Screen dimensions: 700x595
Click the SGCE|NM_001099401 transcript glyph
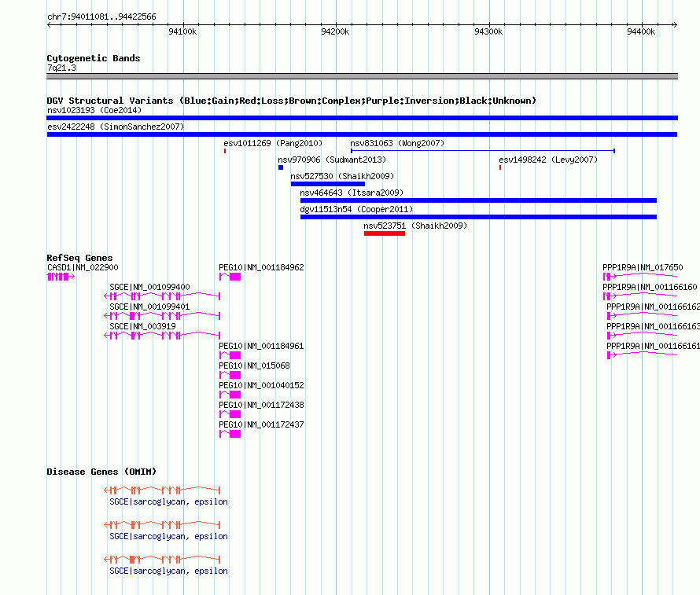coord(162,316)
